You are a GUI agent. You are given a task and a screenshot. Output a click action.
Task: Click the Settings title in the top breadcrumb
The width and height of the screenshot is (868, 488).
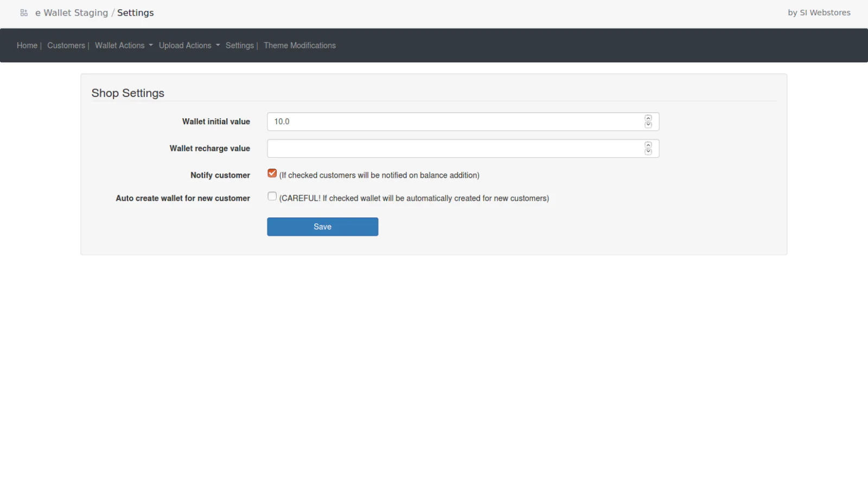click(135, 12)
